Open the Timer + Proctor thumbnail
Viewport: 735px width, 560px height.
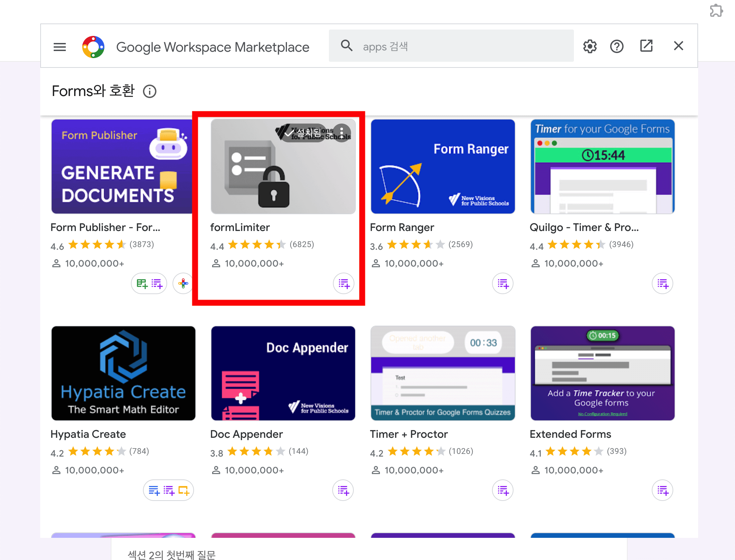tap(443, 373)
